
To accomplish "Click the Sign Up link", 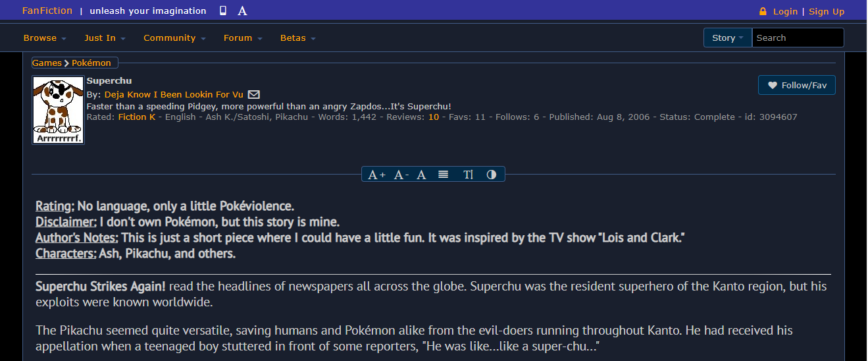I will 827,11.
